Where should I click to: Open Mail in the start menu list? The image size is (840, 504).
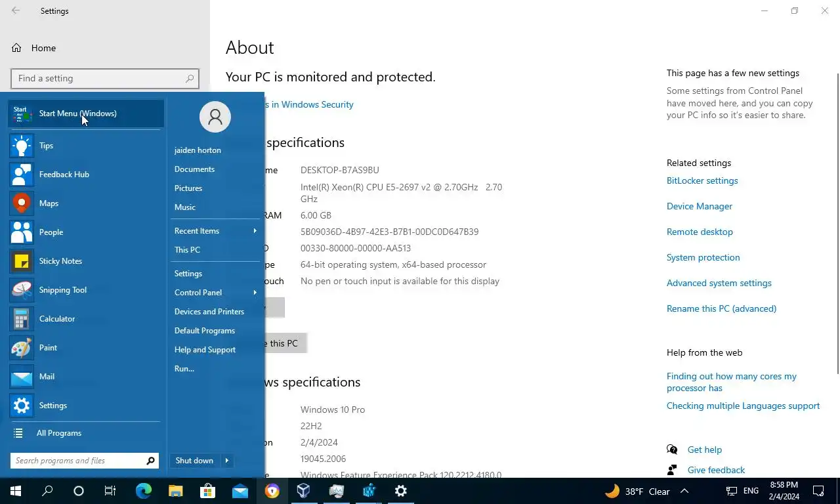pos(86,377)
